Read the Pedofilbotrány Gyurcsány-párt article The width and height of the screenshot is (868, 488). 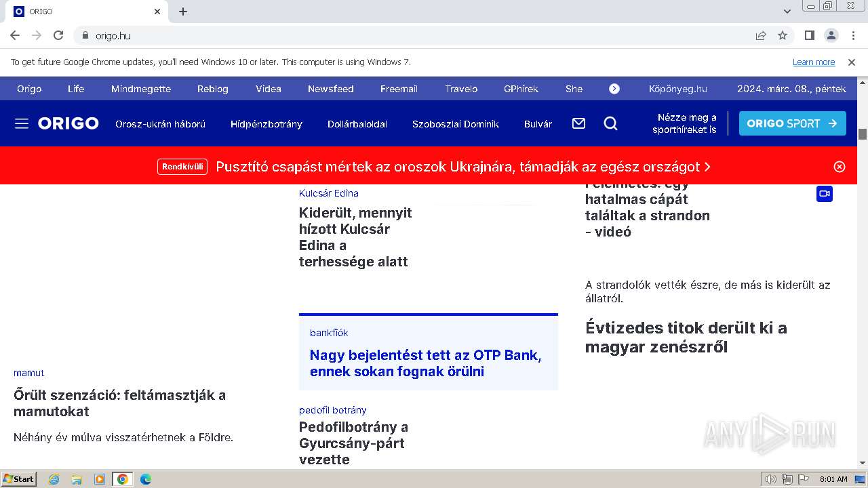click(x=353, y=443)
